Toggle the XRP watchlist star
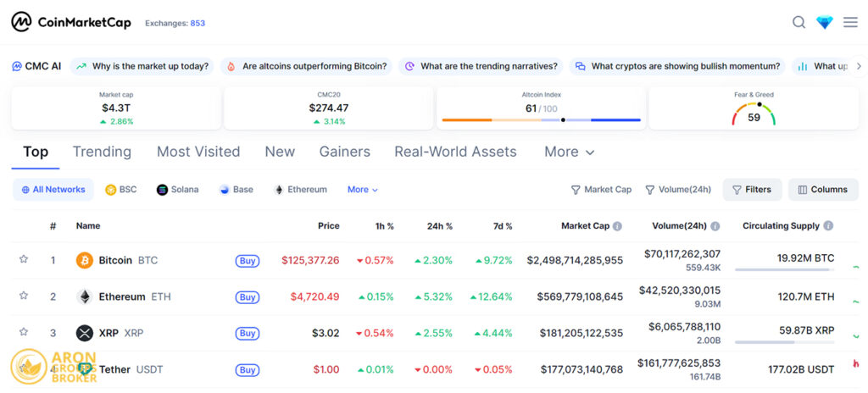 point(24,333)
